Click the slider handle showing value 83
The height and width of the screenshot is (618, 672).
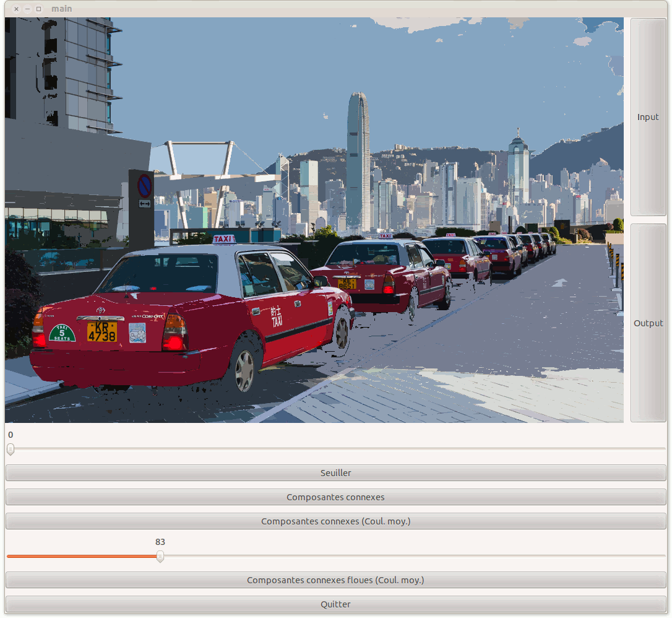pyautogui.click(x=160, y=556)
